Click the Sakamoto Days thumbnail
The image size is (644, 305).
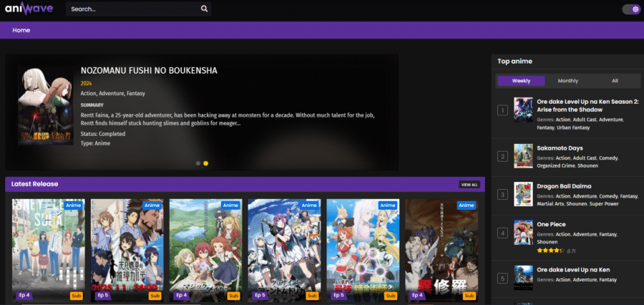click(523, 156)
